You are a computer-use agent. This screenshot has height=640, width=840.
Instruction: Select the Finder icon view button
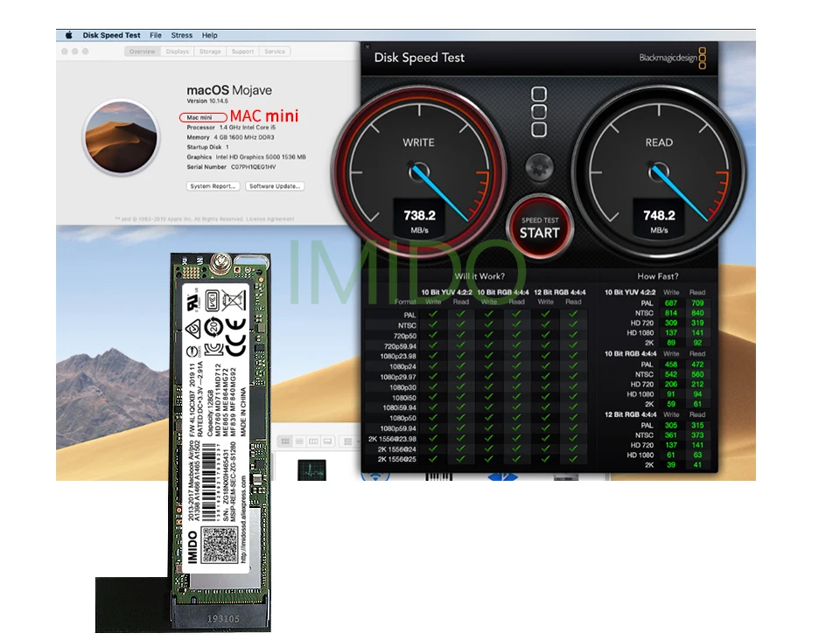286,442
